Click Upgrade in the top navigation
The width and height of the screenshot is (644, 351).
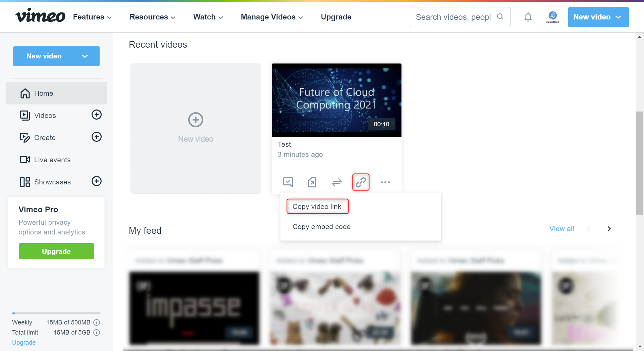[x=336, y=17]
